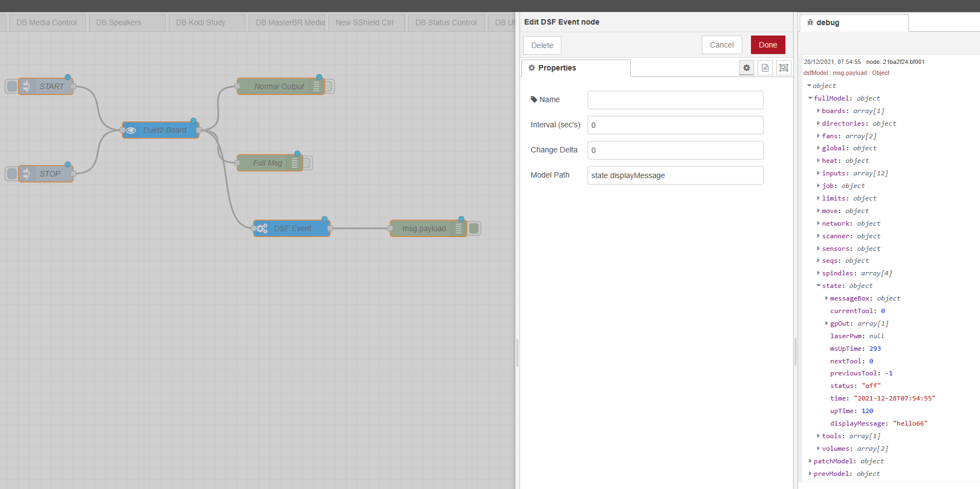Image resolution: width=980 pixels, height=489 pixels.
Task: Expand network object in debug tree
Action: tap(818, 223)
